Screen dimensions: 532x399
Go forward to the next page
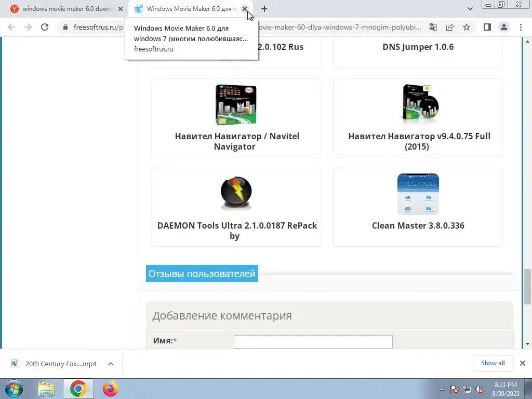tap(28, 27)
